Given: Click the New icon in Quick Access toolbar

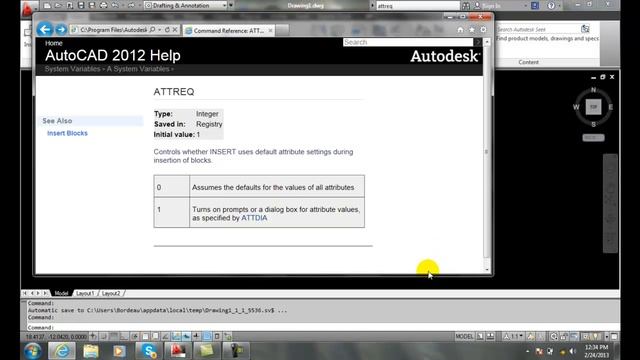Looking at the screenshot, I should (x=47, y=5).
